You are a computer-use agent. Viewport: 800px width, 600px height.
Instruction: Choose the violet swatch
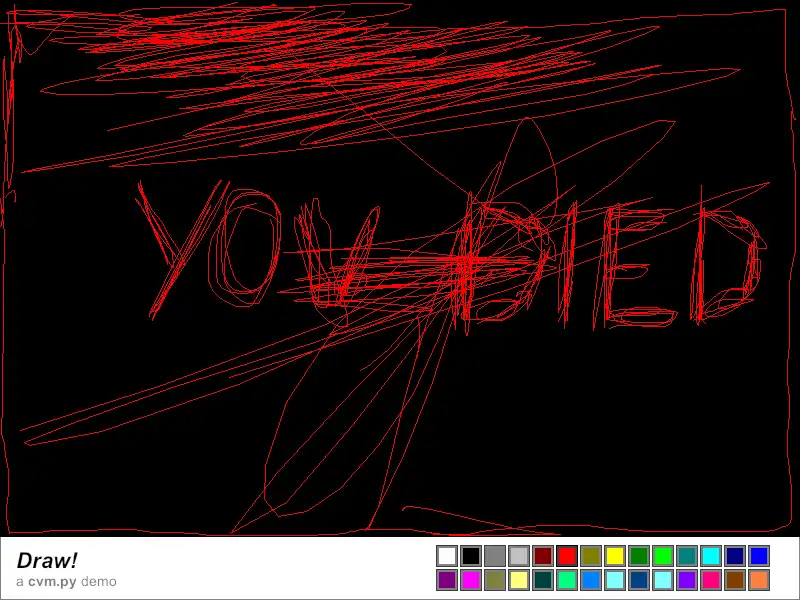pos(687,580)
